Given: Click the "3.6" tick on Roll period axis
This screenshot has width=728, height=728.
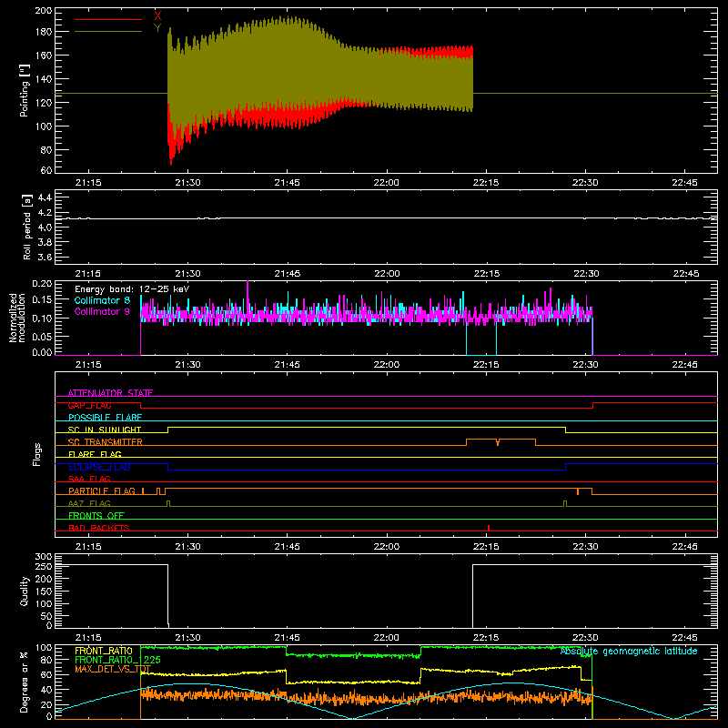Looking at the screenshot, I should tap(45, 257).
